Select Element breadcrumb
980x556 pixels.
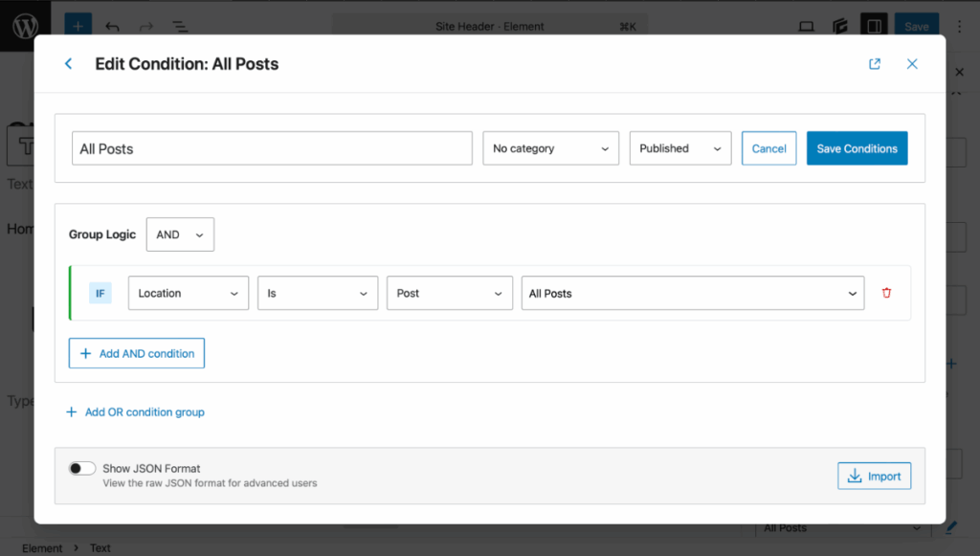[x=42, y=548]
